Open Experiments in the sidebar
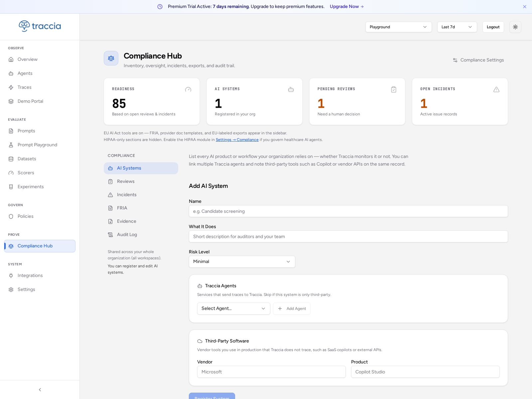 tap(40, 187)
